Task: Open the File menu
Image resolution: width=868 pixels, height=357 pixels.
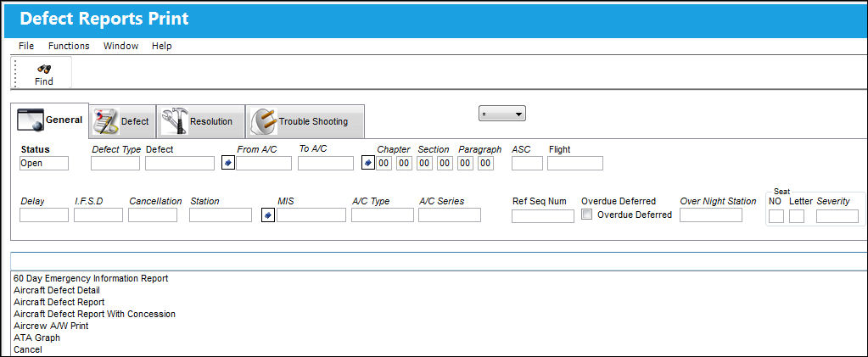Action: tap(26, 46)
